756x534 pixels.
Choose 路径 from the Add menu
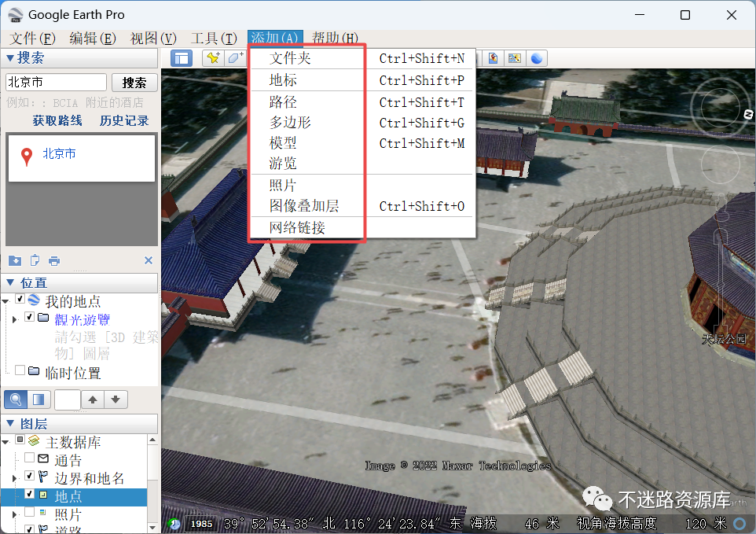pos(361,102)
